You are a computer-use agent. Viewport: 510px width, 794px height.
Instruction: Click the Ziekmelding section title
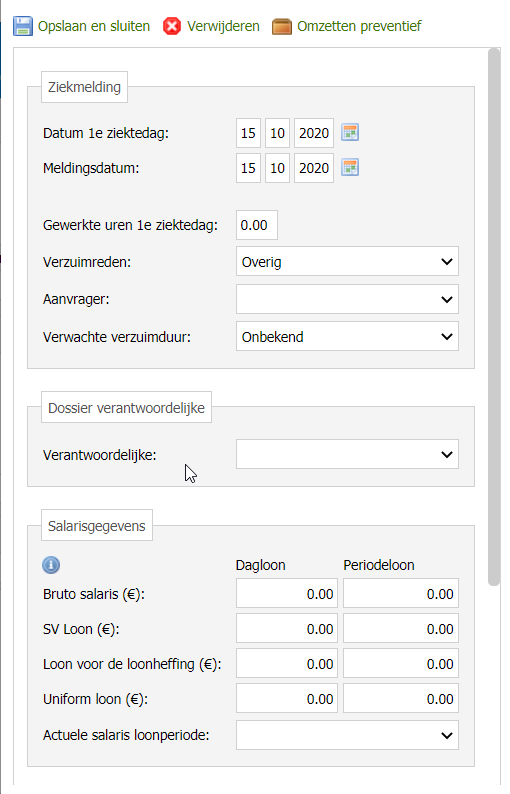pos(84,87)
